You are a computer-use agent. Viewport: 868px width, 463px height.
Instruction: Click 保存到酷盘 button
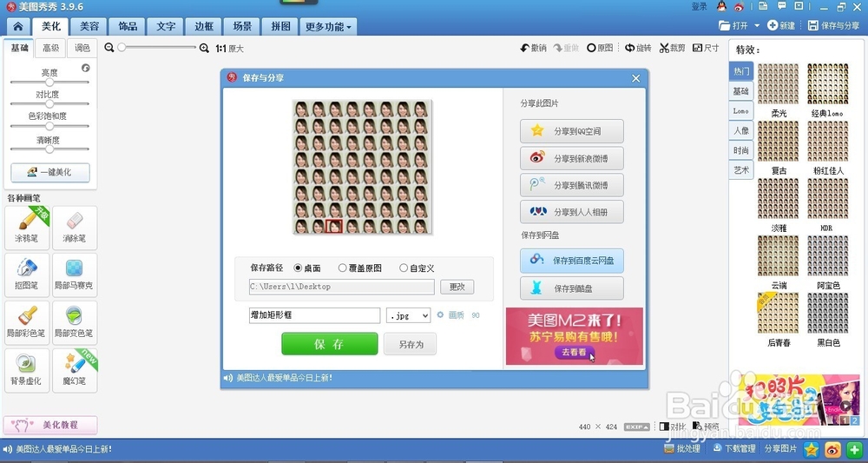pos(572,288)
